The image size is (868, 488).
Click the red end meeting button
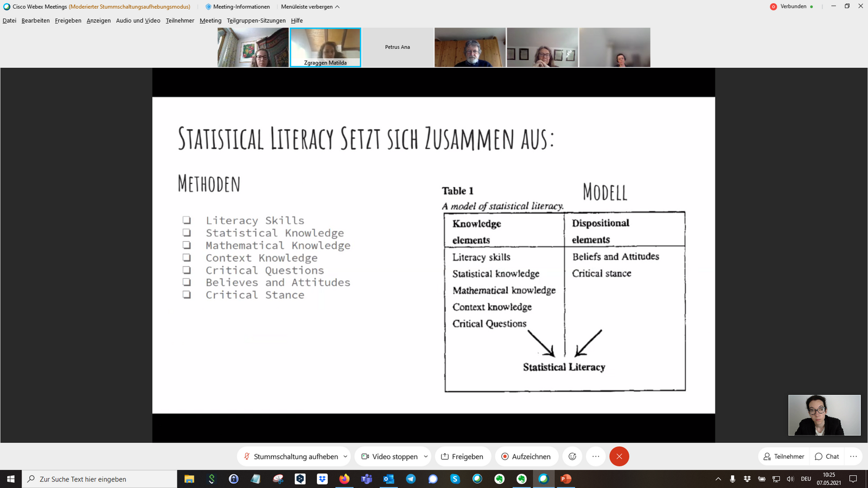point(619,457)
